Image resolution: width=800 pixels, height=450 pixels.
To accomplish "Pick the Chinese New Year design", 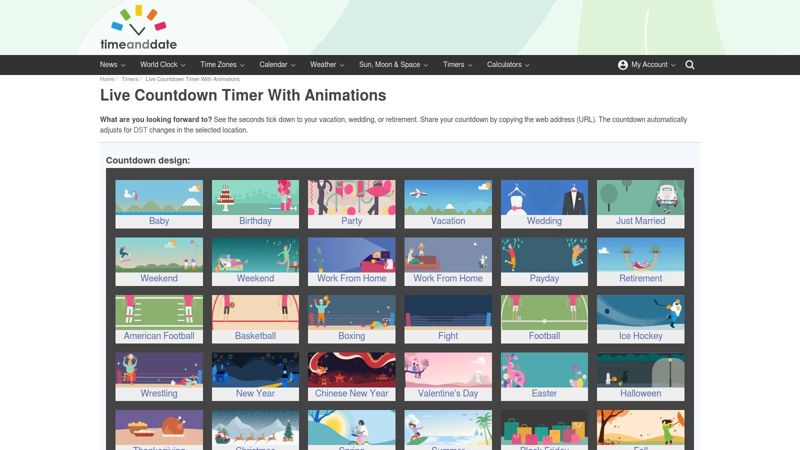I will 351,376.
